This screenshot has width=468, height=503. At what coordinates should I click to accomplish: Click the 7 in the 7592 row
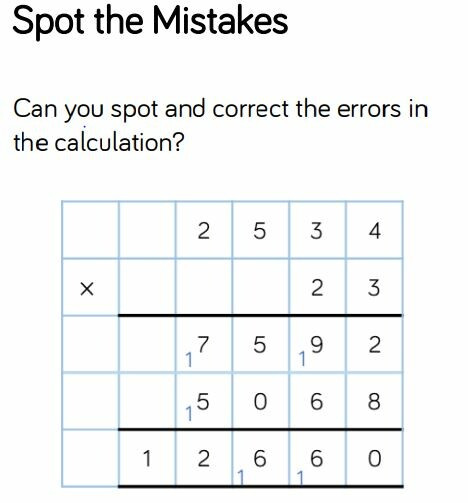(x=203, y=344)
